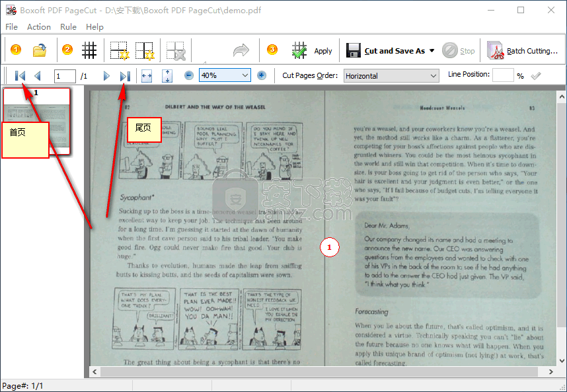The height and width of the screenshot is (392, 567).
Task: Open Batch Cutting dialog
Action: coord(523,51)
